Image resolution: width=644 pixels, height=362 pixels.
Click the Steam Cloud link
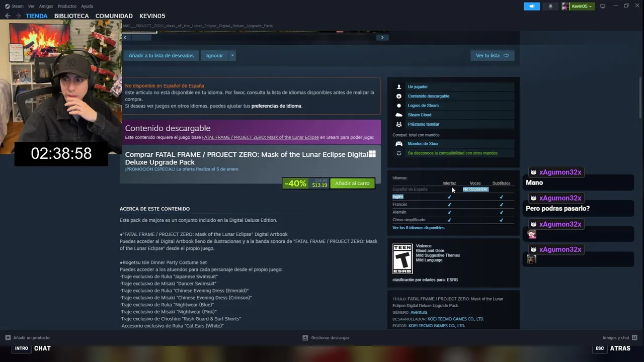pos(420,115)
